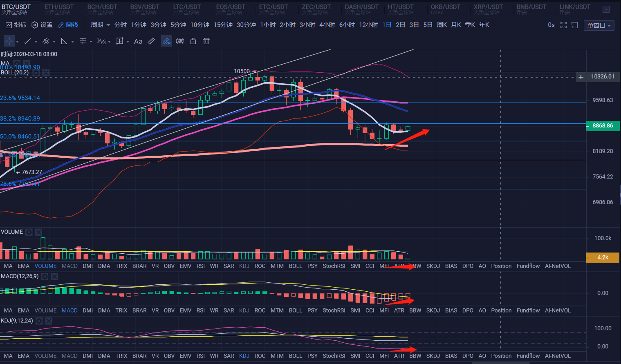Open the 指标 indicators menu
Image resolution: width=621 pixels, height=364 pixels.
click(x=16, y=25)
